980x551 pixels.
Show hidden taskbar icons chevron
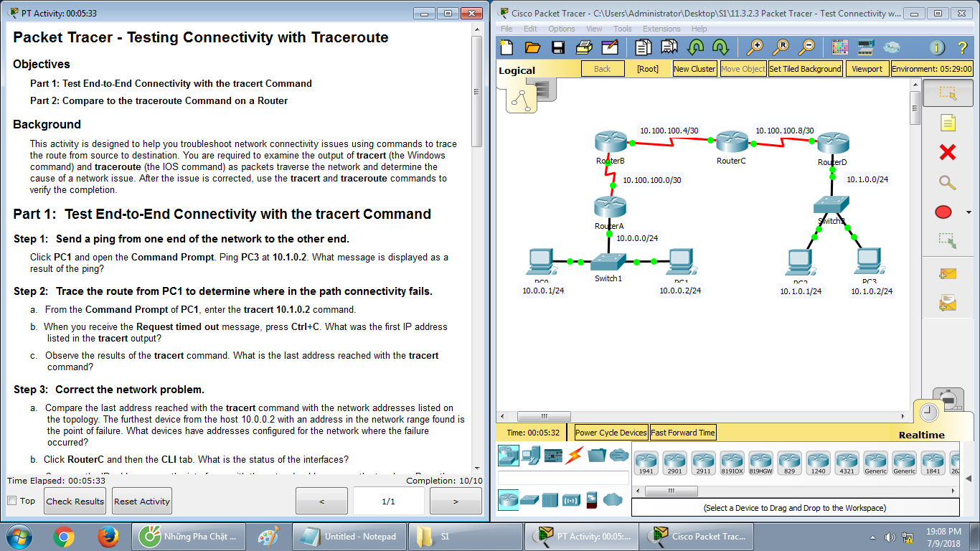(x=871, y=536)
